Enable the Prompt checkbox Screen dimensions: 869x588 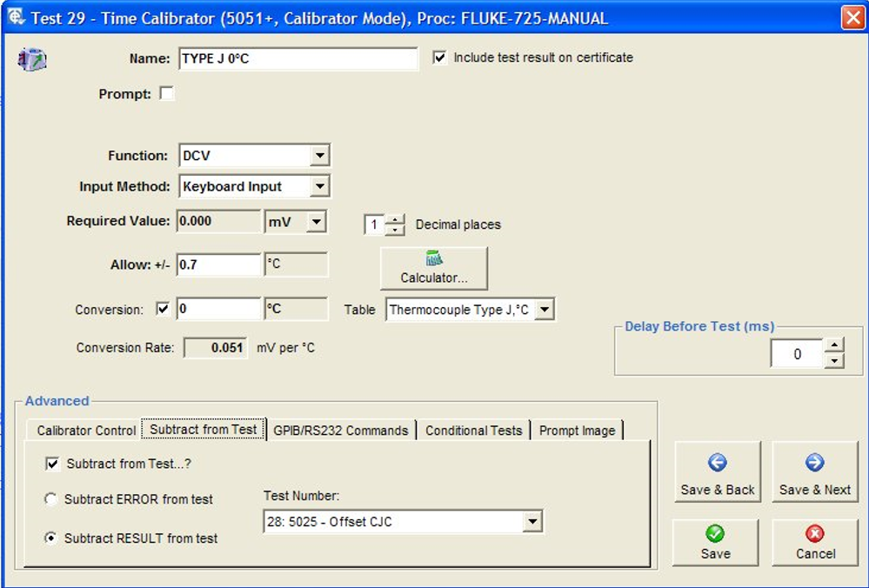(167, 94)
